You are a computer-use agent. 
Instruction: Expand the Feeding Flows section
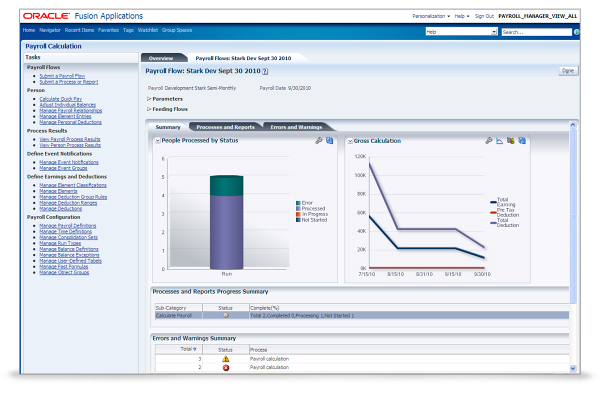coord(149,109)
